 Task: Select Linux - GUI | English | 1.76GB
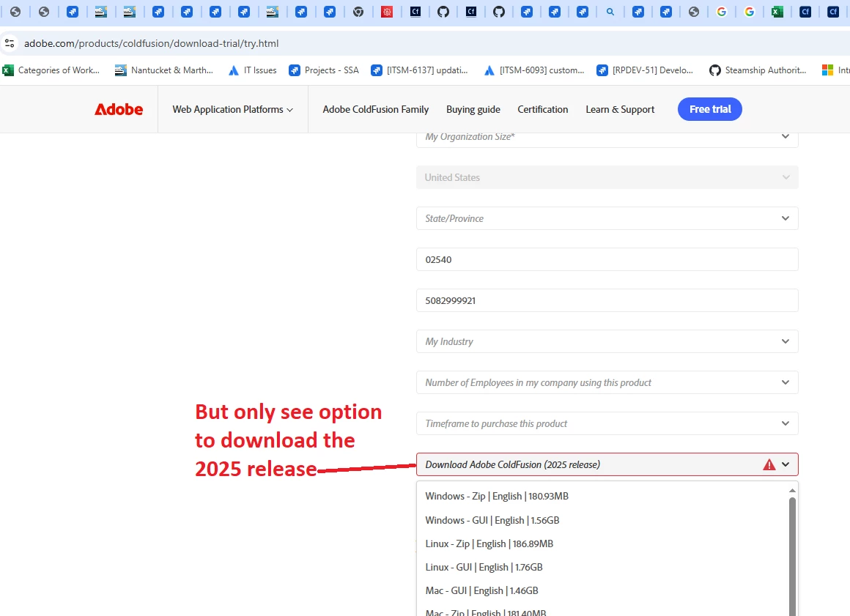[x=603, y=567]
